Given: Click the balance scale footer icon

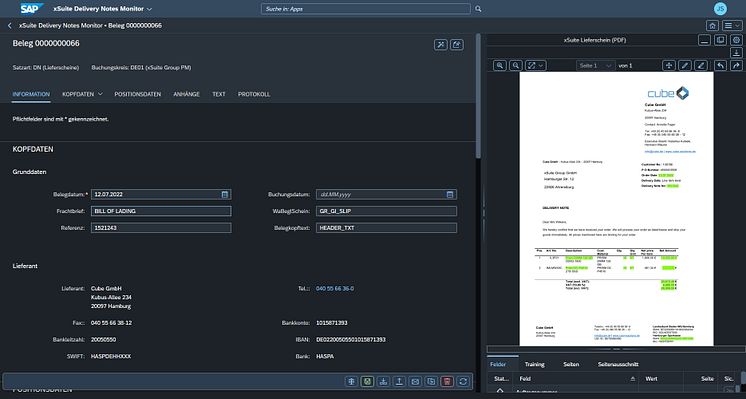Looking at the screenshot, I should point(352,381).
